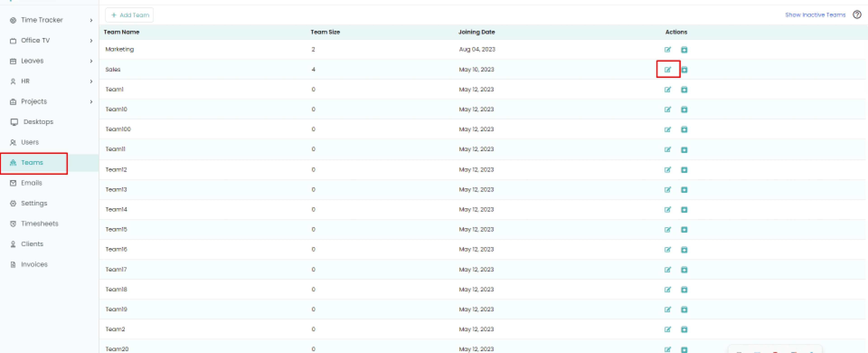
Task: Click the archive icon for Team17
Action: coord(684,269)
